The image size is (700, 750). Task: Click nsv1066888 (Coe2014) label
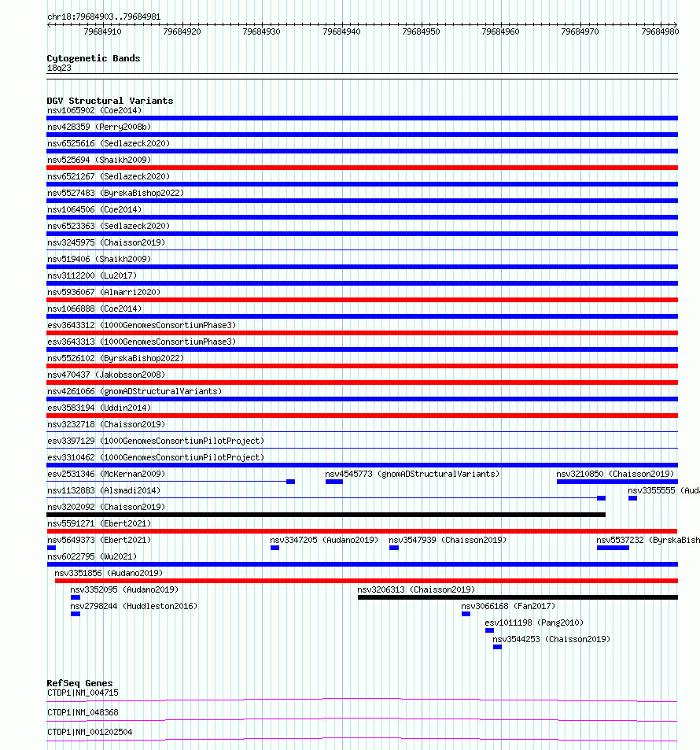pos(94,308)
